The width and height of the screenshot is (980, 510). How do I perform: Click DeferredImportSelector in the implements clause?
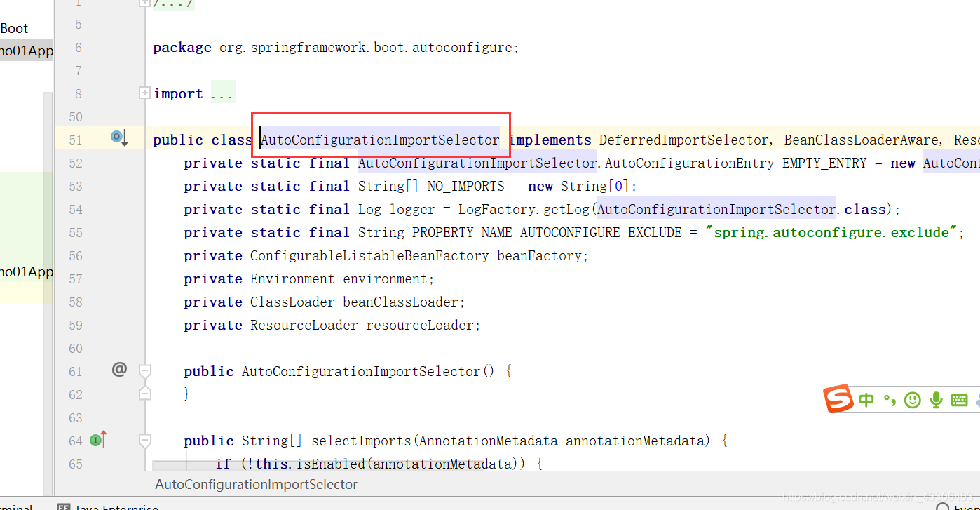coord(683,140)
